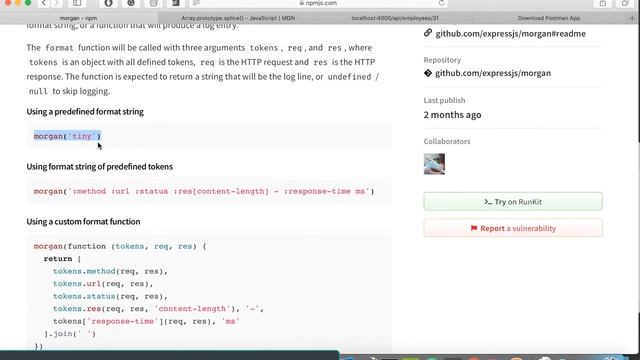Click the tokens['response-time'] code line
The image size is (640, 360).
147,321
